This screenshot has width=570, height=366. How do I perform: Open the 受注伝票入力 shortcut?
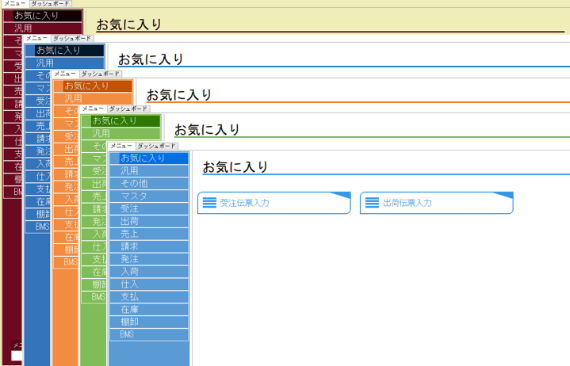click(274, 203)
